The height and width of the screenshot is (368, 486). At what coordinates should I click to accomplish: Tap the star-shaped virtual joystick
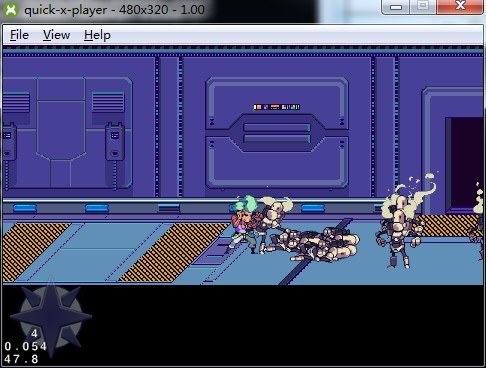point(51,316)
